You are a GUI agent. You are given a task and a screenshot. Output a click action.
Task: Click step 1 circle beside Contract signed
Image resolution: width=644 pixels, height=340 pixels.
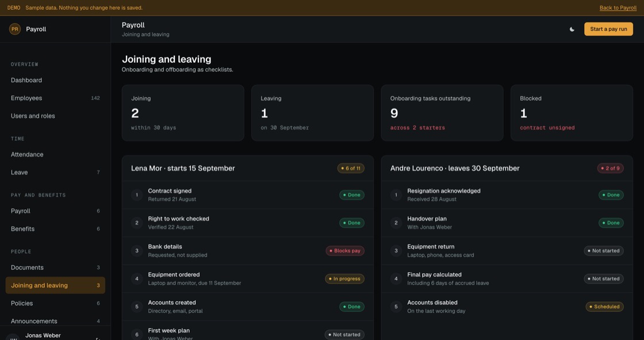[137, 195]
